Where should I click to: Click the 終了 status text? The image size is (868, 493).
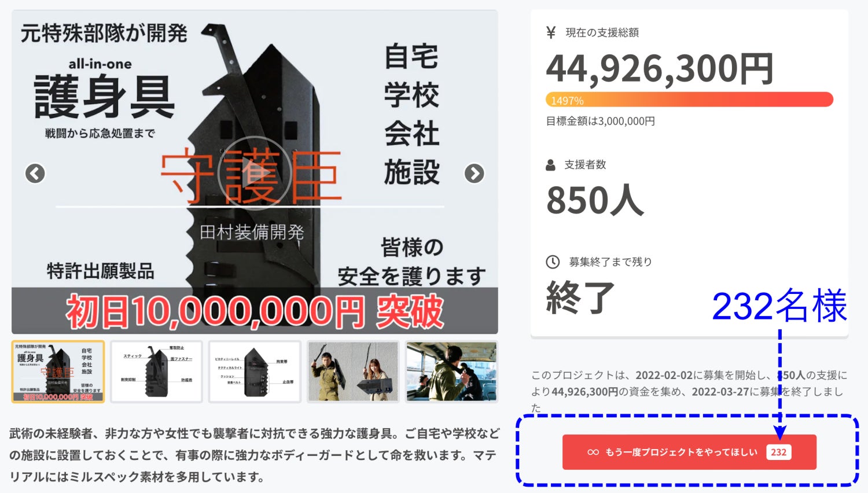coord(580,297)
